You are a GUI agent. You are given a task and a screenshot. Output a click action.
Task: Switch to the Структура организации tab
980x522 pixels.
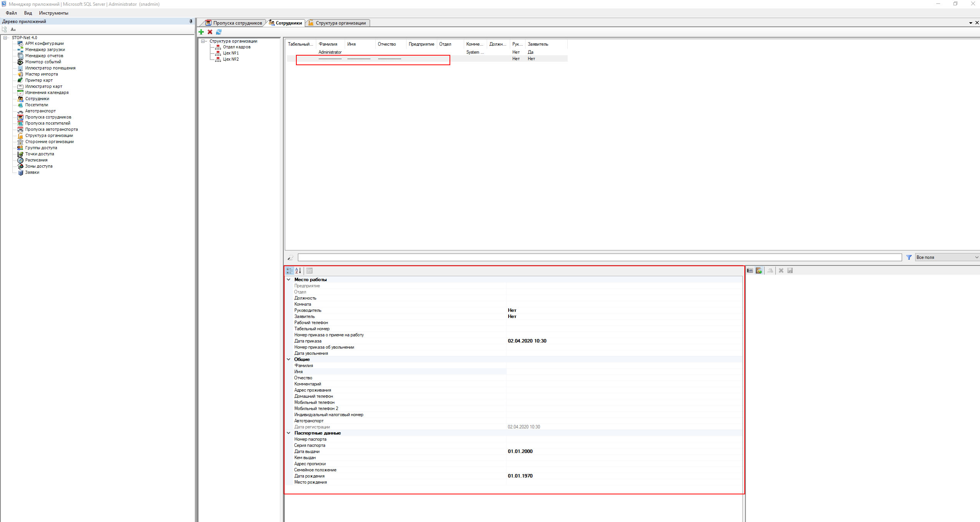[x=337, y=23]
